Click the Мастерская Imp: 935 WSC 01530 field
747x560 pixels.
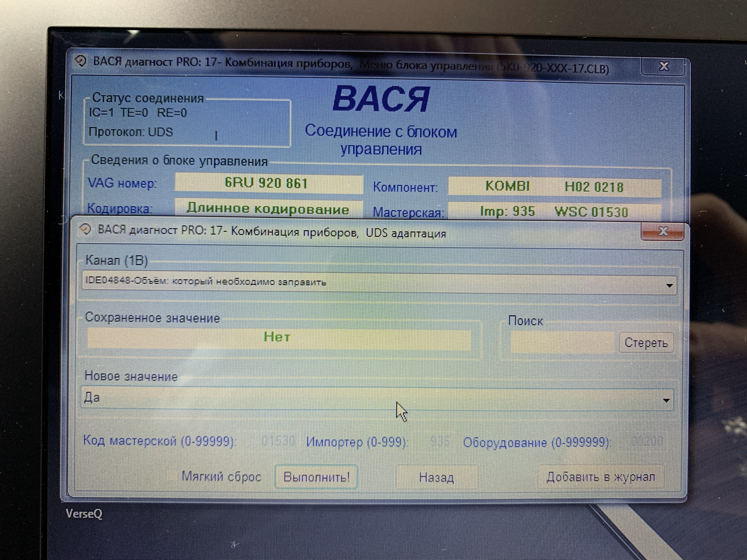tap(555, 212)
